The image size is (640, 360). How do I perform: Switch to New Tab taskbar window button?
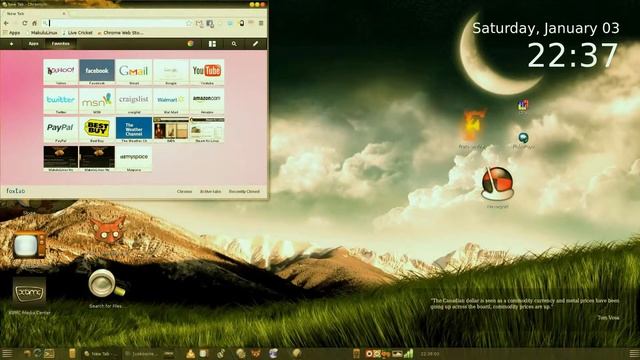tap(100, 353)
